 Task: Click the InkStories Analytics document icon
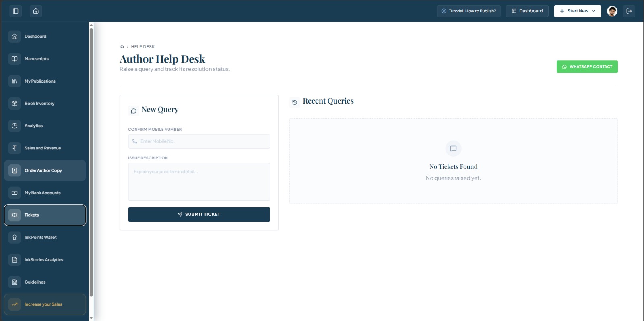pyautogui.click(x=14, y=260)
